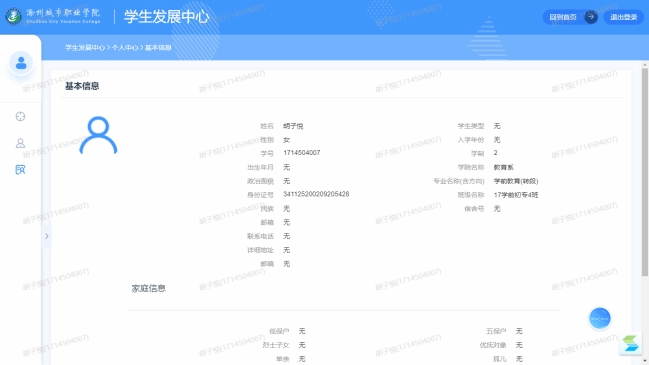Click the college logo emblem

13,17
